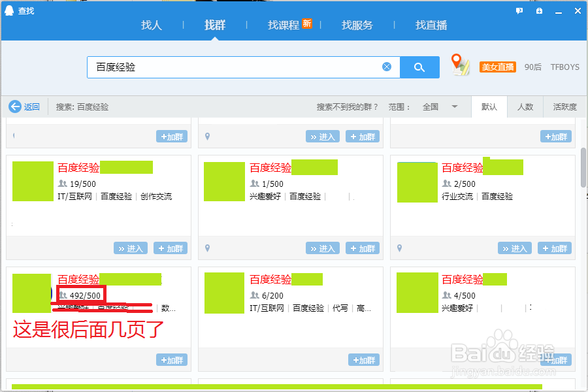Switch to 找服务 tab
588x392 pixels.
357,25
